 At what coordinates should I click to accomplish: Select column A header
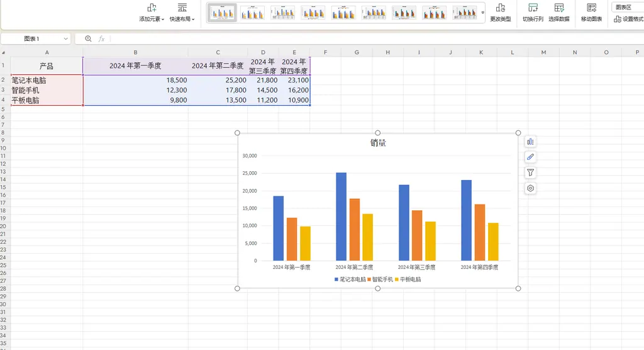(x=47, y=52)
